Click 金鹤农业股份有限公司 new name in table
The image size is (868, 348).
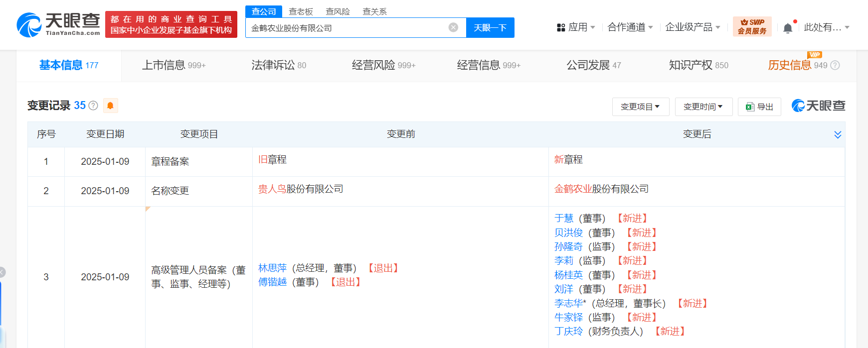[x=601, y=189]
